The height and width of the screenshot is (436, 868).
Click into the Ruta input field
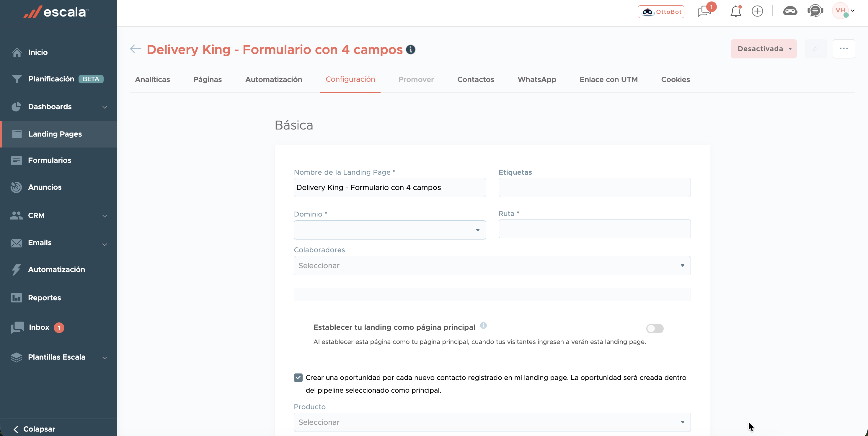[x=594, y=229]
